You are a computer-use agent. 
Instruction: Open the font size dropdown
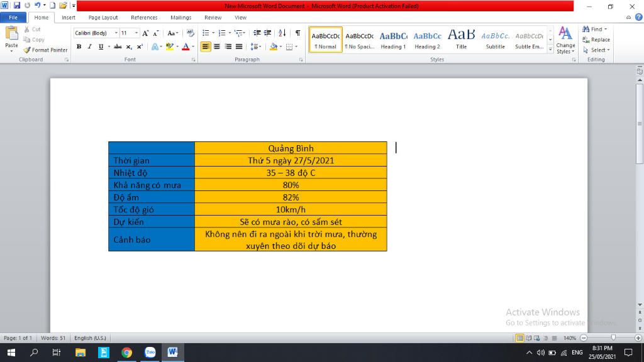pos(136,33)
